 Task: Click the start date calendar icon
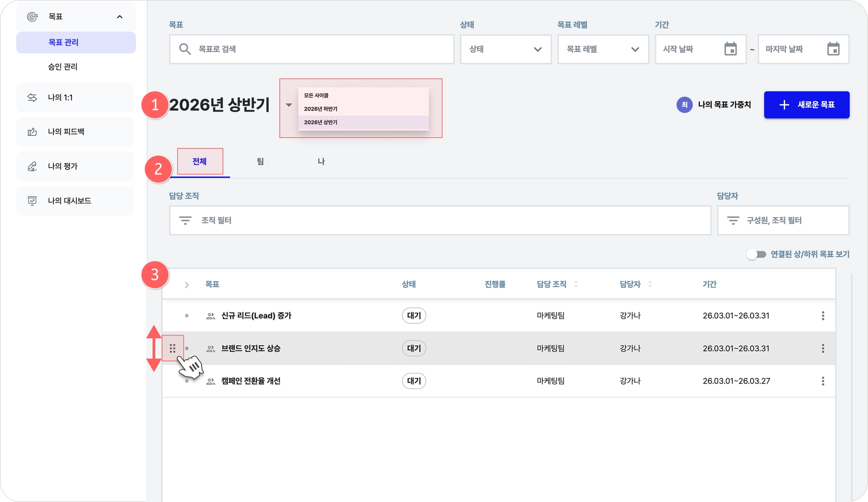tap(730, 49)
